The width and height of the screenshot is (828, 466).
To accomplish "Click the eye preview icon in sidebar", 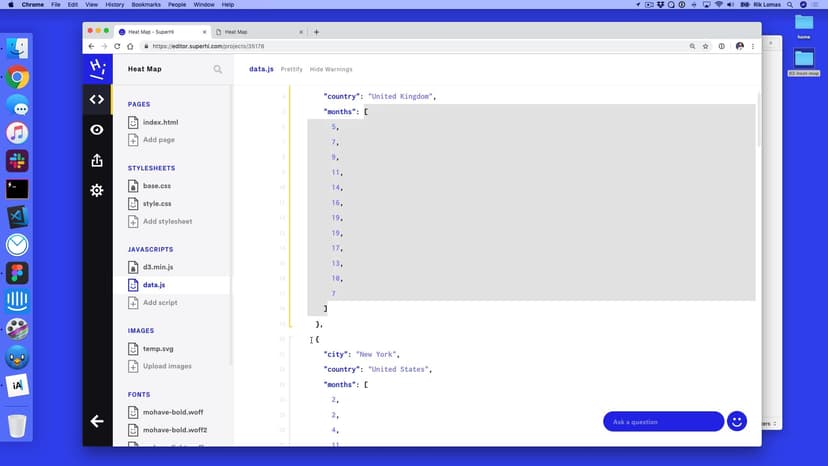I will (97, 130).
